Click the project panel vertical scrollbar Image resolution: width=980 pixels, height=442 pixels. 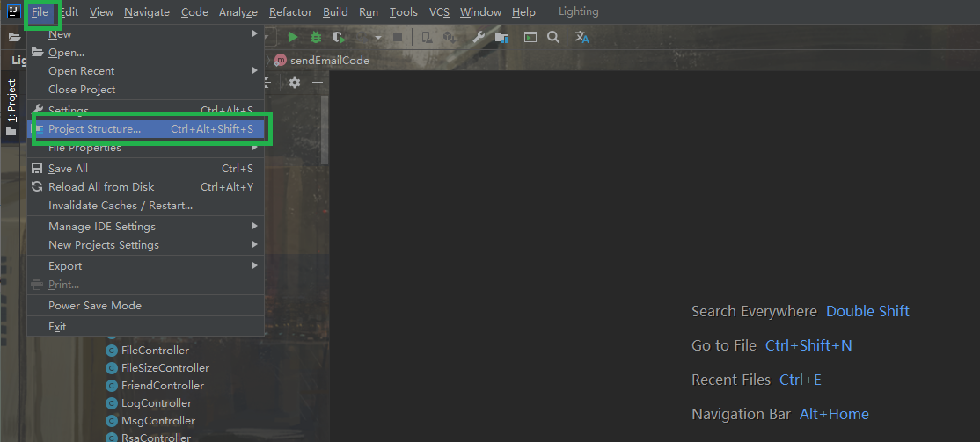pos(325,130)
